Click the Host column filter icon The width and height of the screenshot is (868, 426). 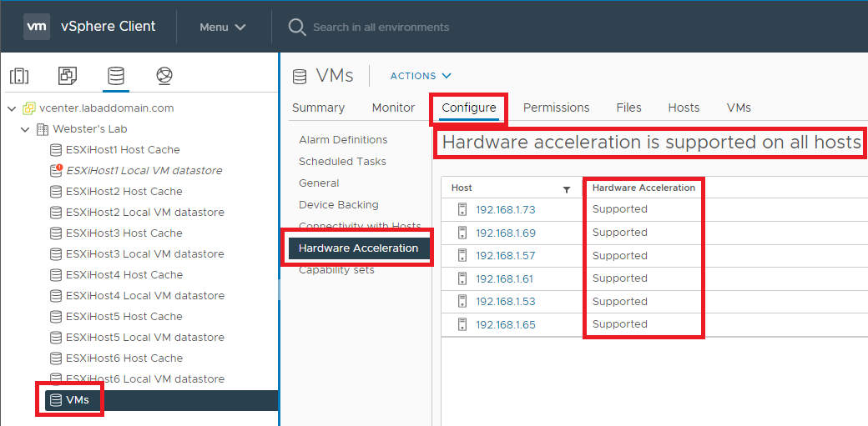[567, 189]
